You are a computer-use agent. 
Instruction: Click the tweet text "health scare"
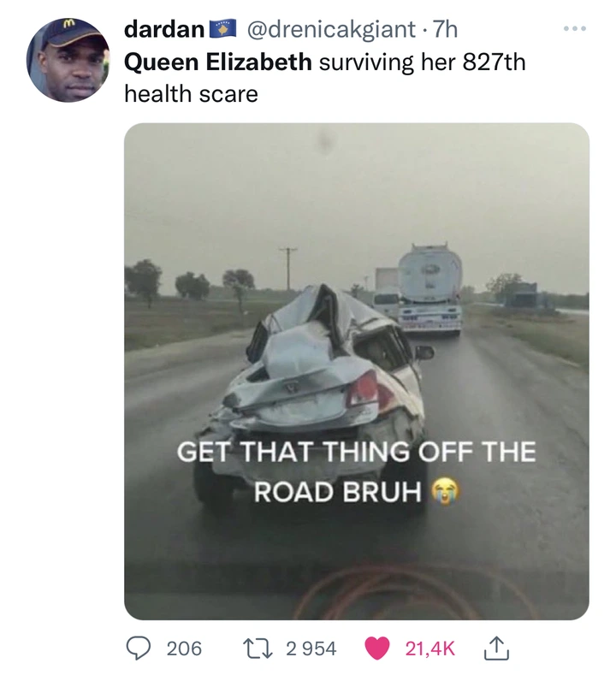tap(191, 94)
